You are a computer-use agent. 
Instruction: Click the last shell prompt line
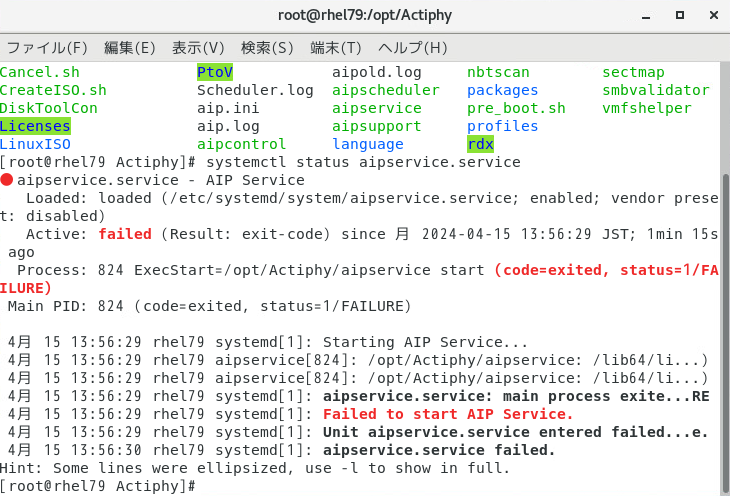pyautogui.click(x=98, y=486)
